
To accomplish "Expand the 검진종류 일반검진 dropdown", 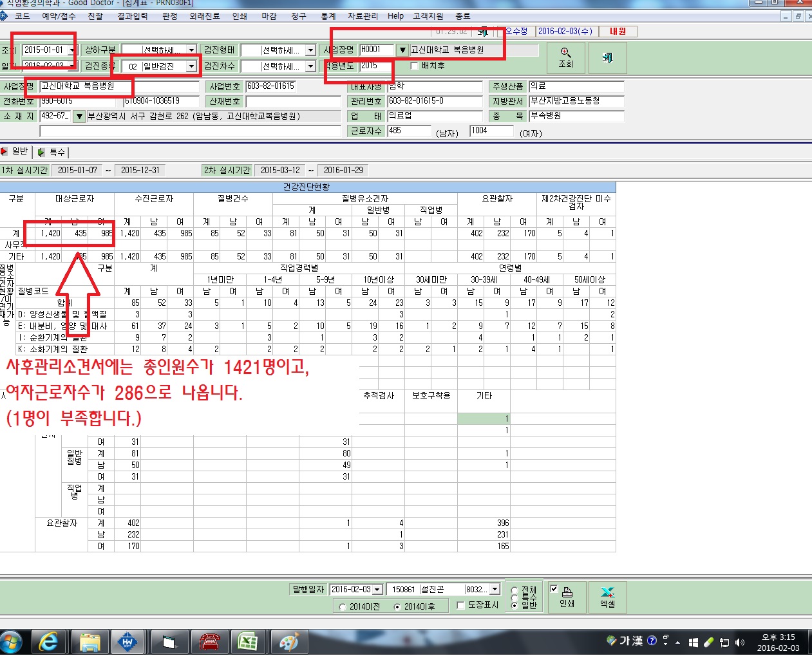I will click(x=191, y=66).
